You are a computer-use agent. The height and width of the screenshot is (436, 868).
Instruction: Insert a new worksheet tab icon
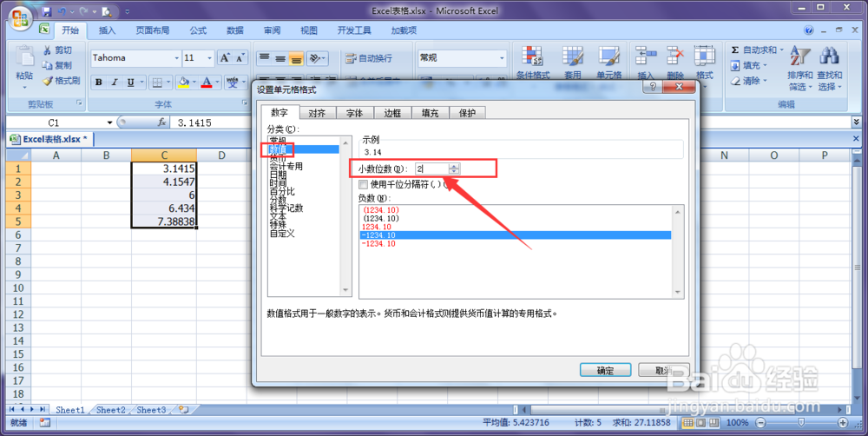click(182, 410)
